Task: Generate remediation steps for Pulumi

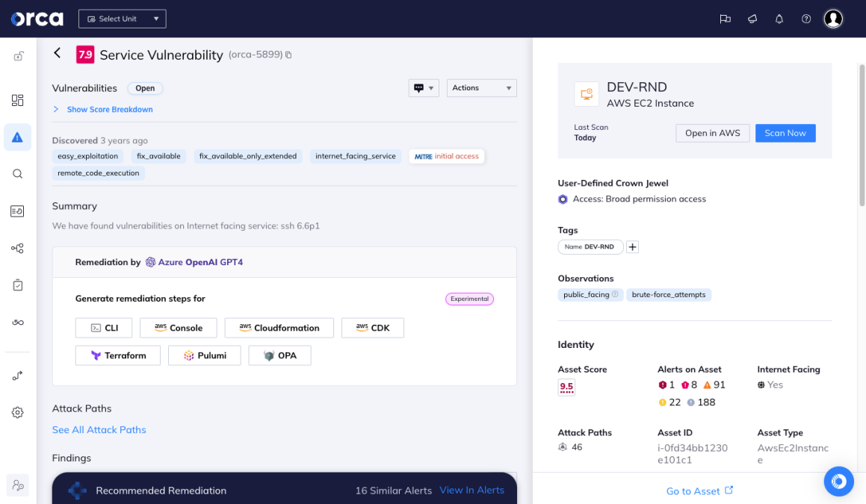Action: click(204, 355)
